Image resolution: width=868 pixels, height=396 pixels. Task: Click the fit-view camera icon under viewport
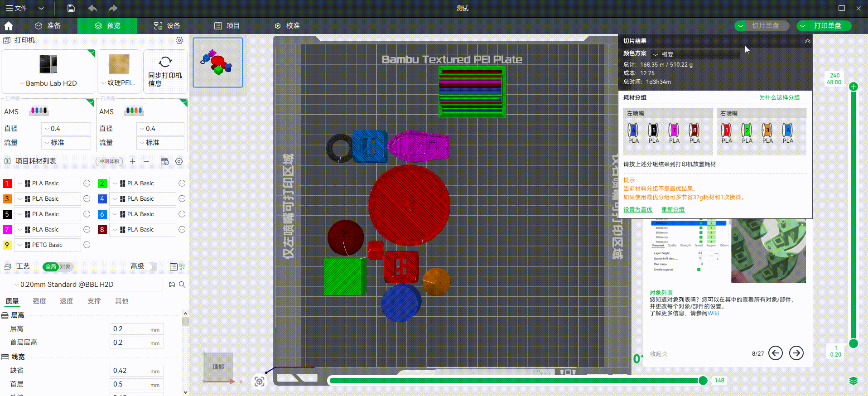pos(259,382)
